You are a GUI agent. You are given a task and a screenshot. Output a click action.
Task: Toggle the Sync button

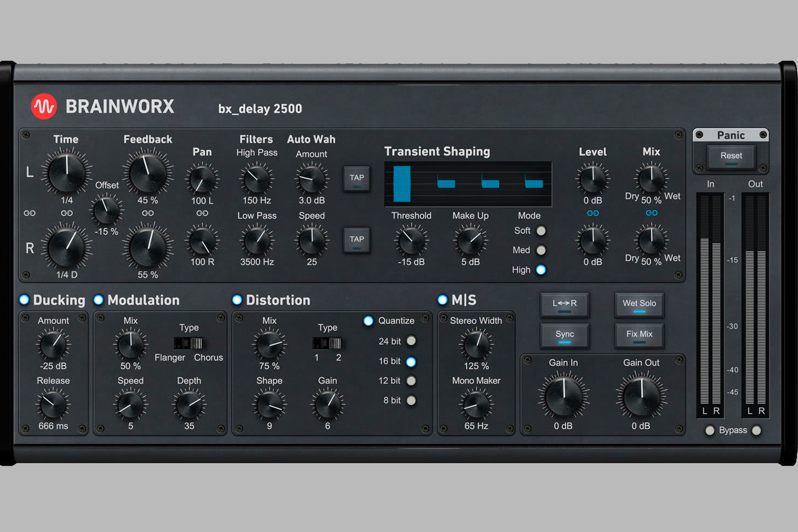[x=564, y=335]
